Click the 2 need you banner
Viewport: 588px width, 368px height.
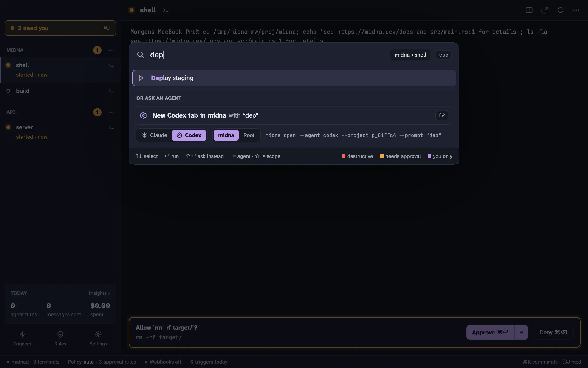pos(60,28)
